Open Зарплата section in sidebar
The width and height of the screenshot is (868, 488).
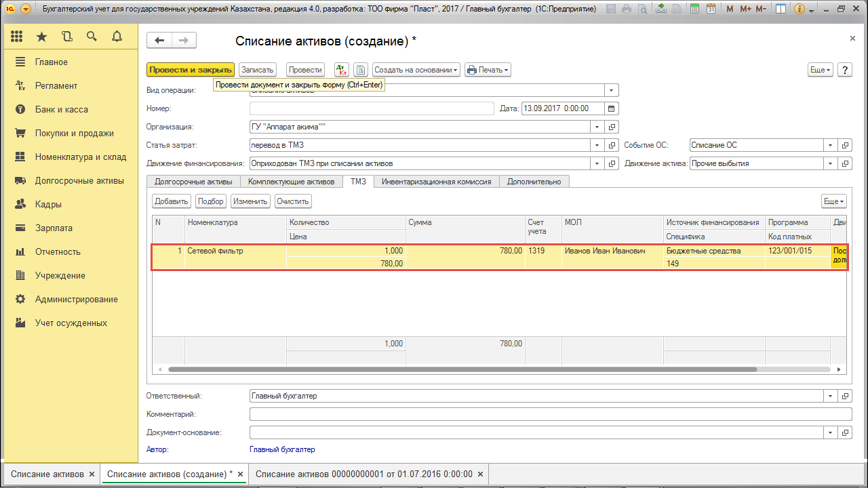click(x=54, y=228)
